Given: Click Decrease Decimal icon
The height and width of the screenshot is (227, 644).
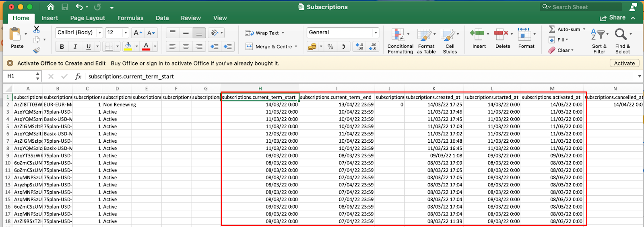Looking at the screenshot, I should coord(373,47).
